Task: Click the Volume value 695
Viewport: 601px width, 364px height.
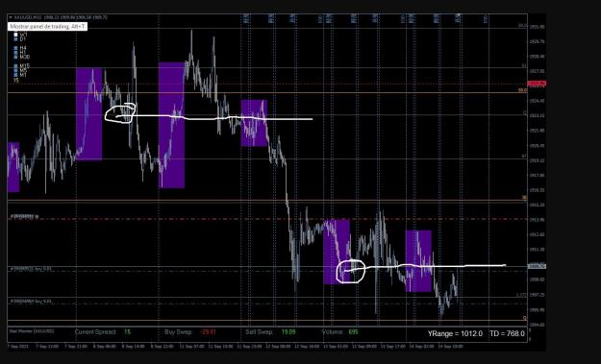Action: pos(353,332)
